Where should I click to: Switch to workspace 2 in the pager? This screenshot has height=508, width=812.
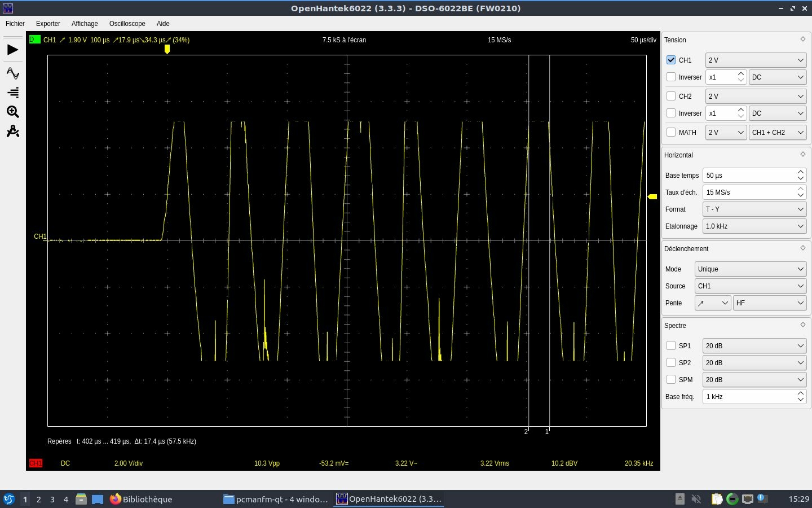pos(38,499)
